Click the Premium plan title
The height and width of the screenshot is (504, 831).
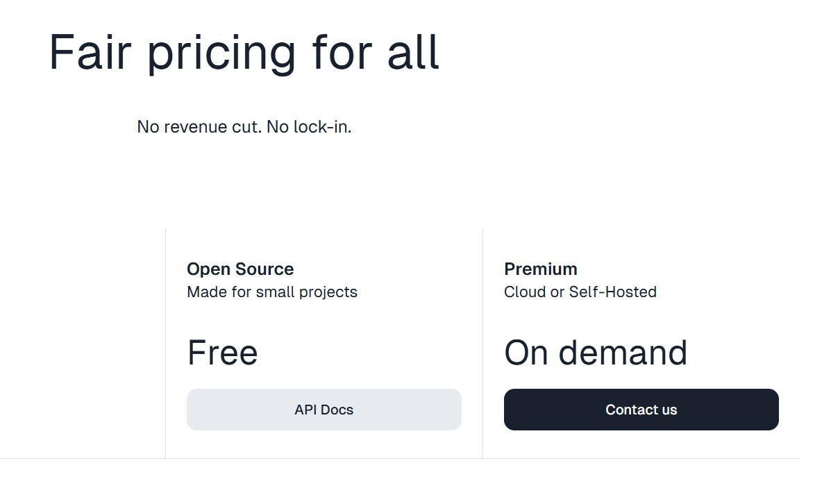coord(541,269)
